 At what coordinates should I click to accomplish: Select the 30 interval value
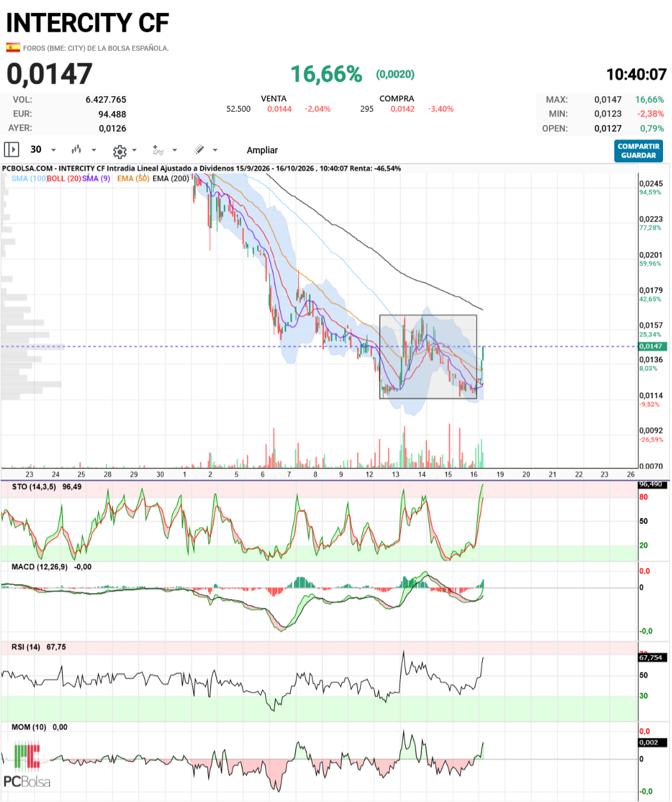[36, 149]
